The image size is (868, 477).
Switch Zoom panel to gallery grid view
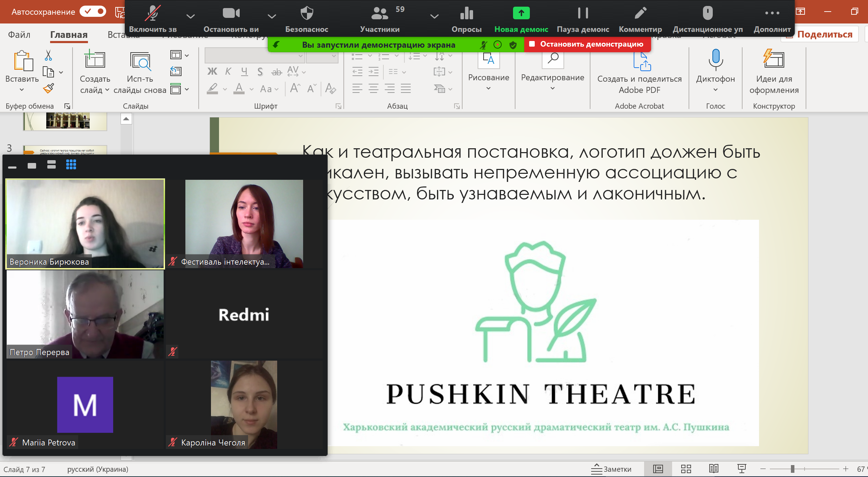pos(71,164)
